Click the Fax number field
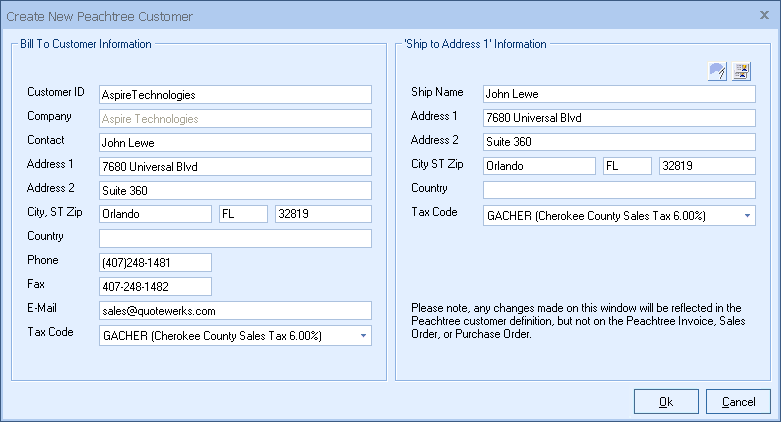The image size is (781, 422). pyautogui.click(x=155, y=287)
